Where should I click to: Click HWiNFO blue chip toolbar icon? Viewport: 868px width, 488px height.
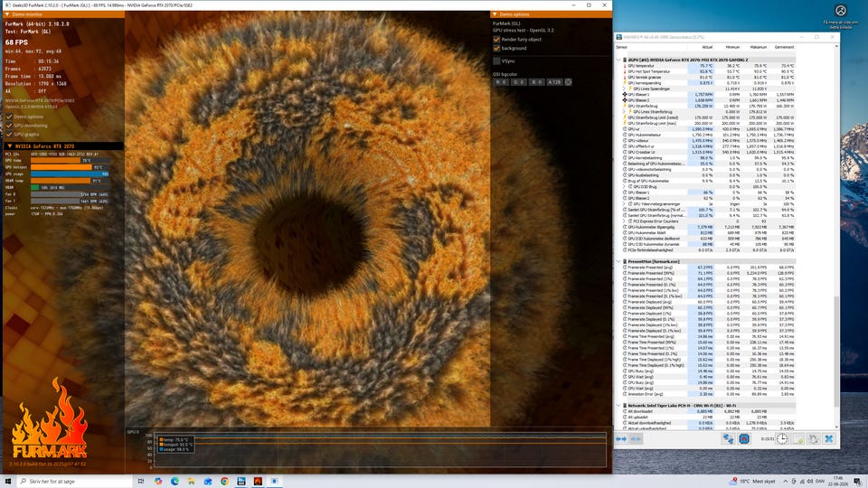[744, 439]
